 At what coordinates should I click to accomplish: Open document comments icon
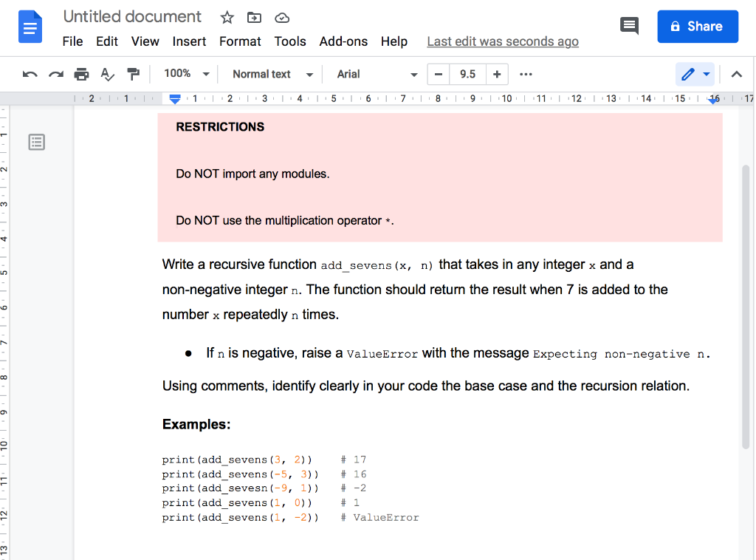tap(629, 25)
